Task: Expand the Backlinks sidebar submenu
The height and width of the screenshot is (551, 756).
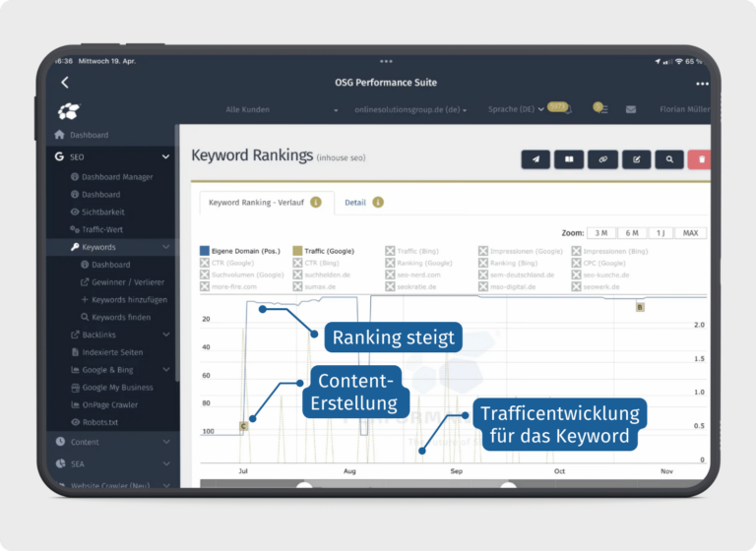Action: (x=165, y=335)
